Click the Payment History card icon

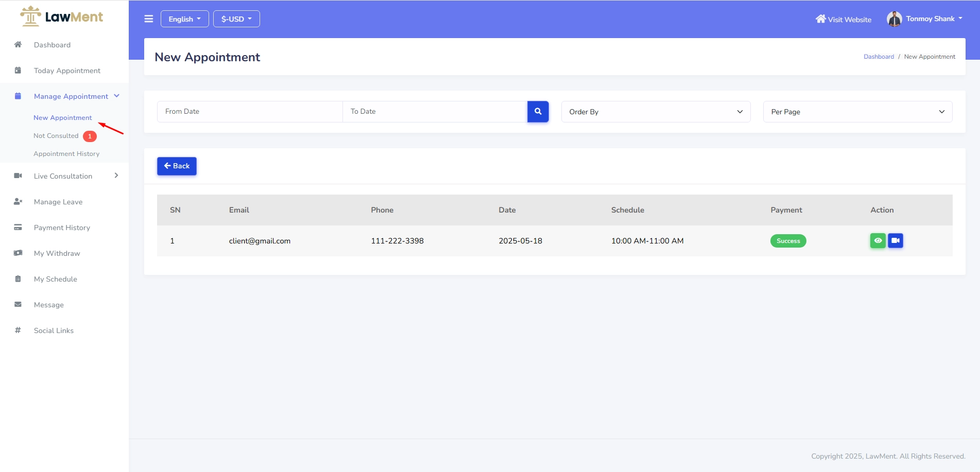[x=18, y=227]
